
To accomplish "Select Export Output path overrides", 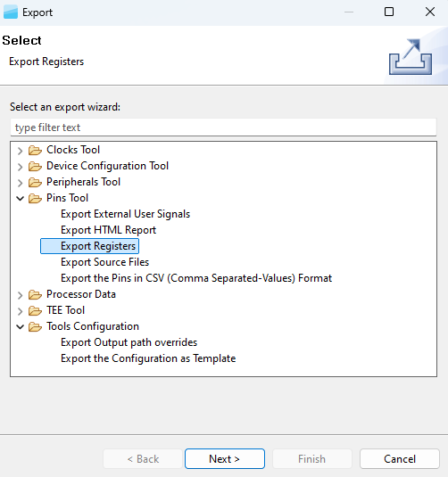I will 129,342.
